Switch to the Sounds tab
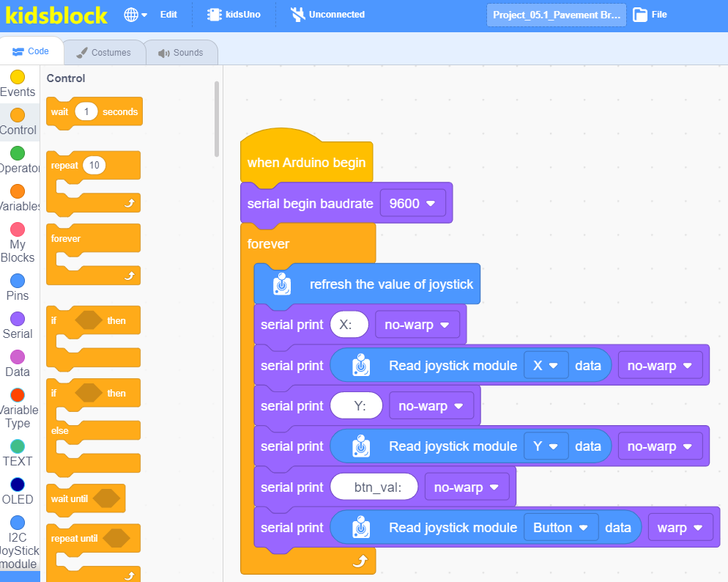 pyautogui.click(x=181, y=53)
